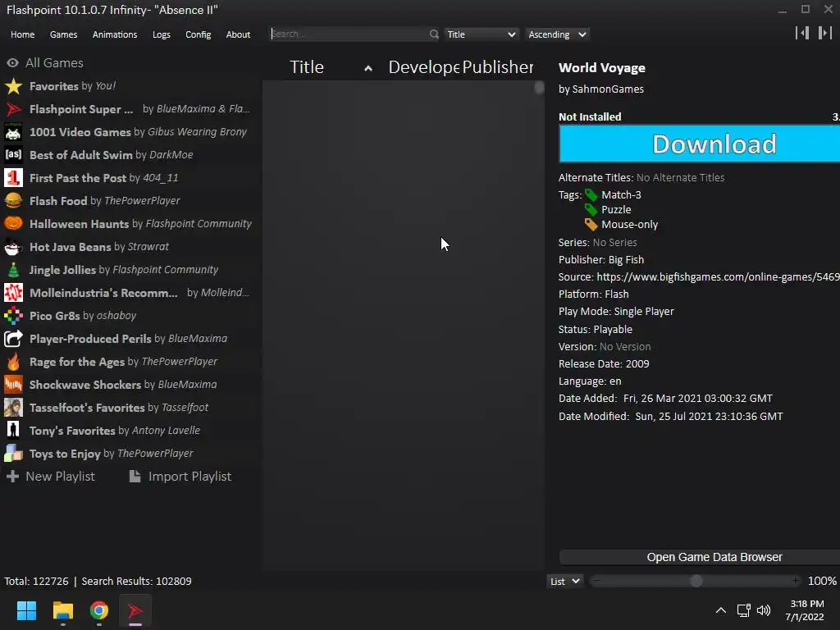The height and width of the screenshot is (630, 840).
Task: Open the Animations menu tab
Action: (115, 34)
